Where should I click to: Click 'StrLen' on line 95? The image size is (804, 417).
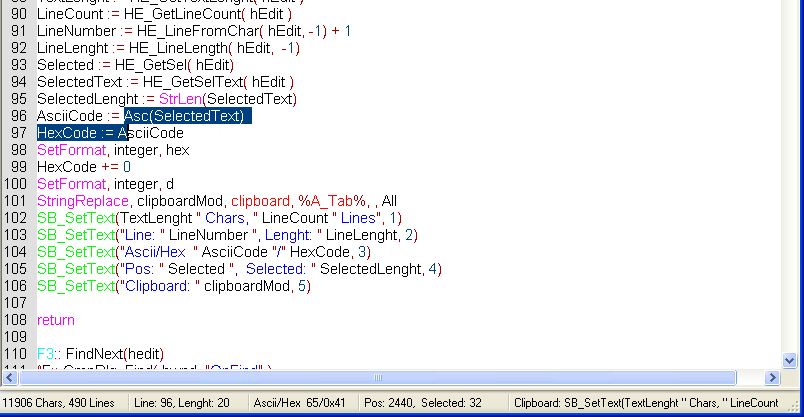point(180,99)
